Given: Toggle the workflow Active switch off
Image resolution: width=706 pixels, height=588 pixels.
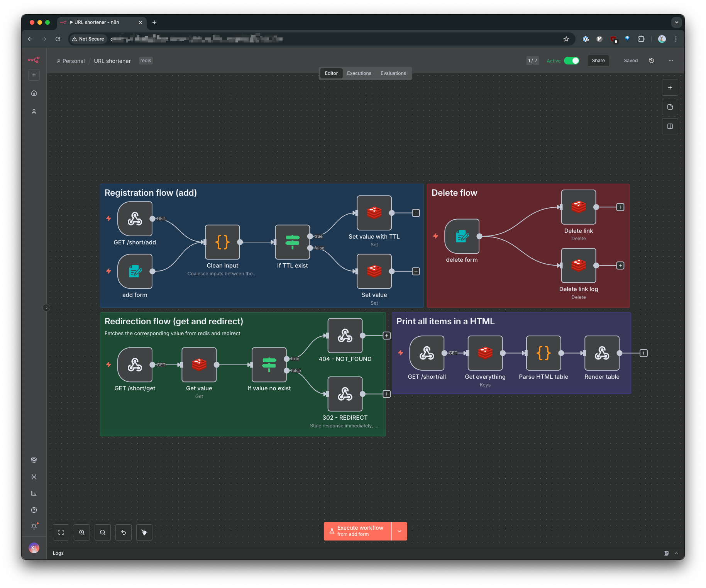Looking at the screenshot, I should (x=571, y=61).
